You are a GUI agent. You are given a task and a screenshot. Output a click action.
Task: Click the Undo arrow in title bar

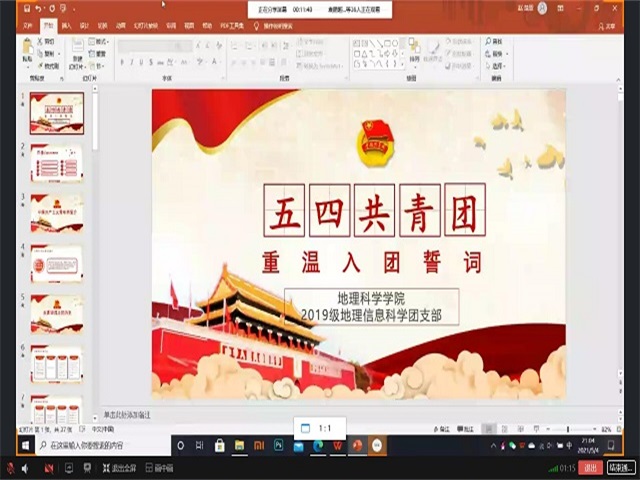point(38,8)
